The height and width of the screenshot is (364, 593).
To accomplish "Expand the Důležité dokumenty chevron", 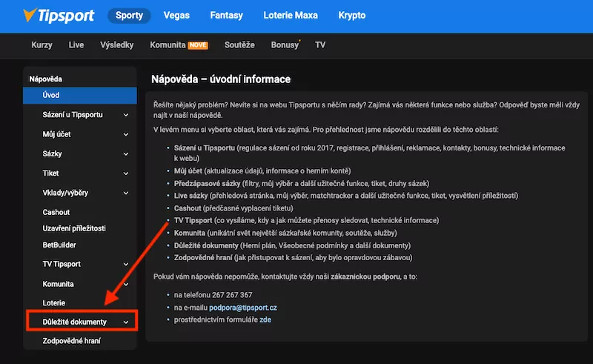I will click(126, 322).
